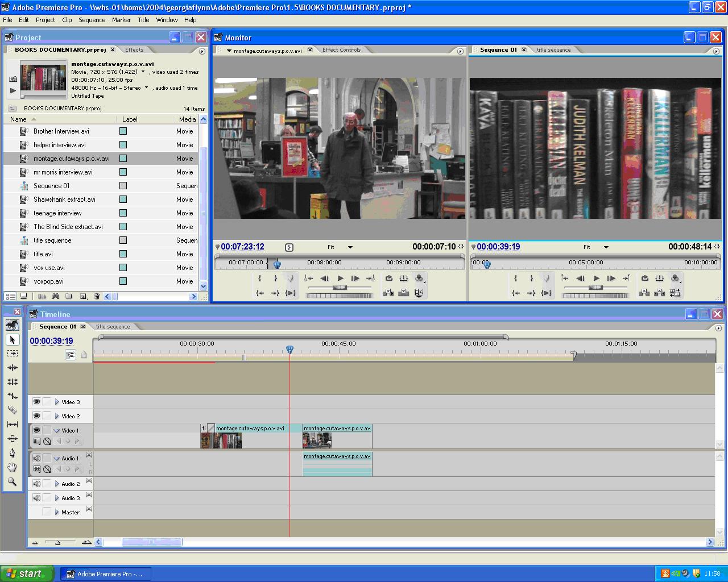Collapse the Audio 1 track
Image resolution: width=728 pixels, height=582 pixels.
click(x=57, y=458)
